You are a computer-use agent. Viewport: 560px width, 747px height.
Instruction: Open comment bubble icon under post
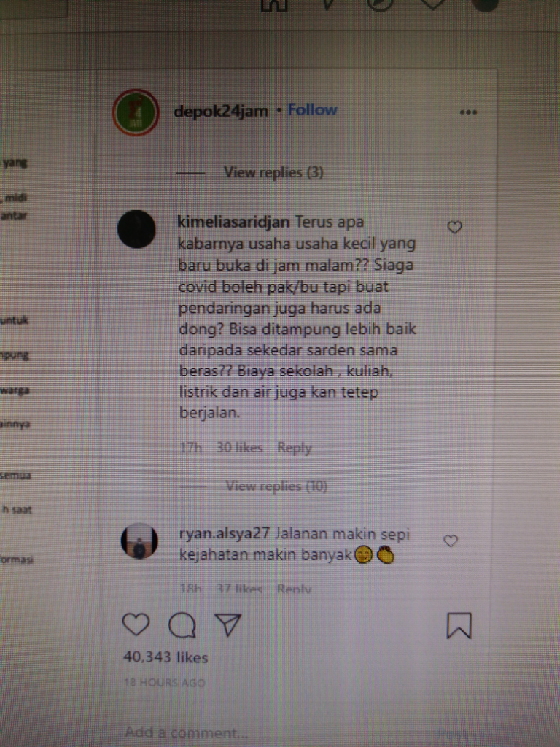182,625
